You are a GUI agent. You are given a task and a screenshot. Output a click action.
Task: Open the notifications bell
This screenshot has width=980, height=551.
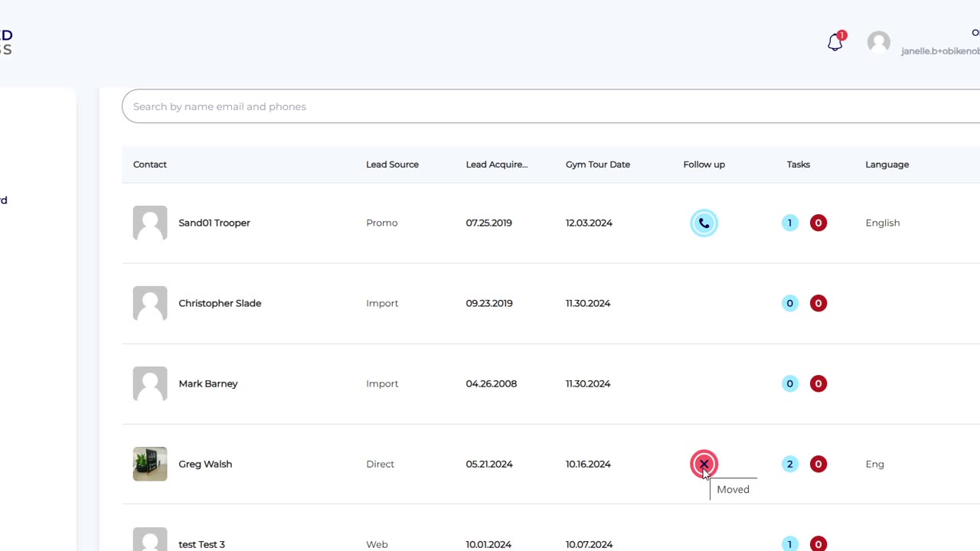coord(835,43)
